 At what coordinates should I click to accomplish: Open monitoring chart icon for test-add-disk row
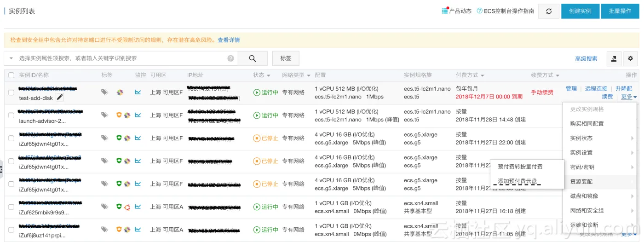tap(138, 92)
